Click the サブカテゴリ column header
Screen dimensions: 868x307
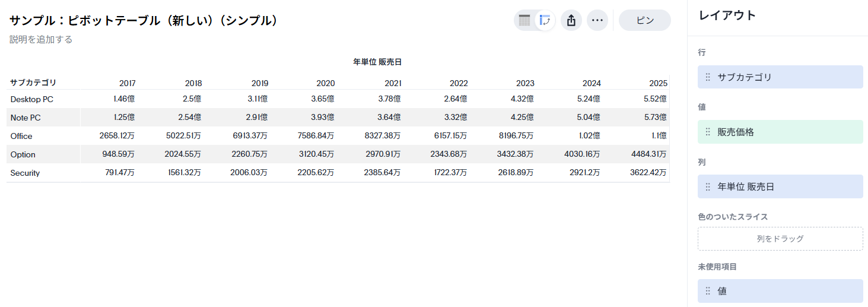tap(33, 83)
